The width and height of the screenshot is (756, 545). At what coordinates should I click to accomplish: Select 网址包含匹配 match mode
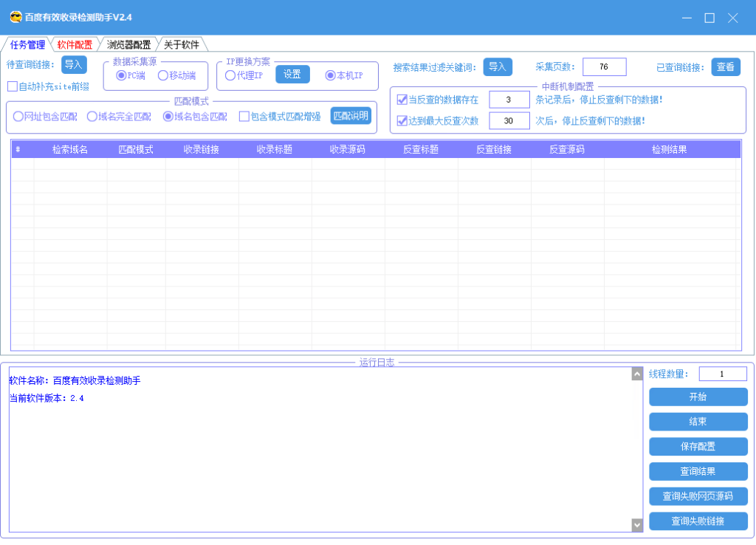(x=18, y=116)
